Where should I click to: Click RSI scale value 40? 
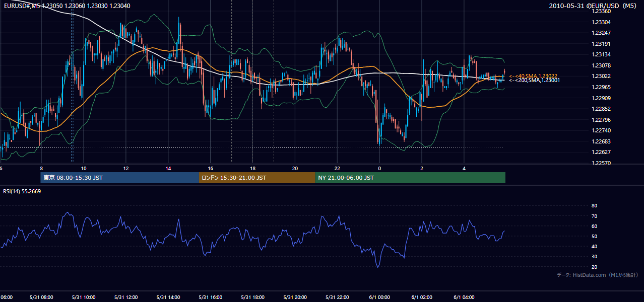(x=594, y=246)
